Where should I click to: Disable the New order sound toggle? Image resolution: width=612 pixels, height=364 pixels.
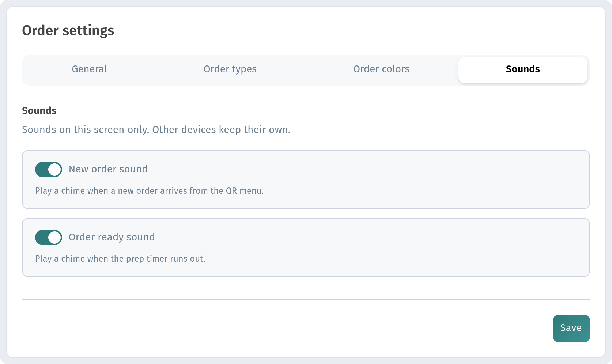49,170
